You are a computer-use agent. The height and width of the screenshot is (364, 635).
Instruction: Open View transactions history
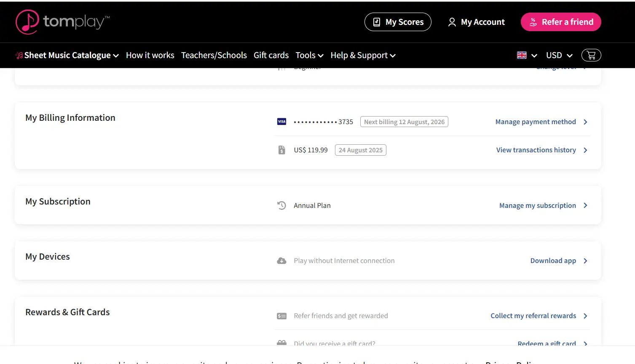pos(536,150)
